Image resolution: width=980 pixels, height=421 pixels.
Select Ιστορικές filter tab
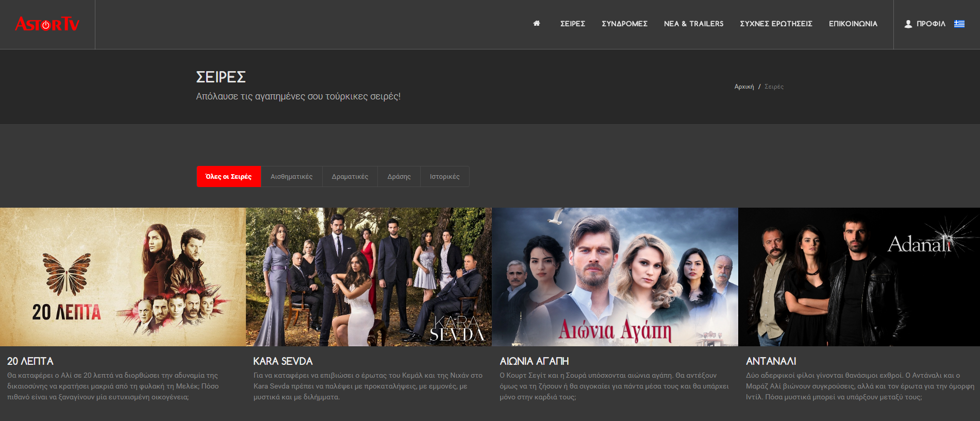pos(445,176)
